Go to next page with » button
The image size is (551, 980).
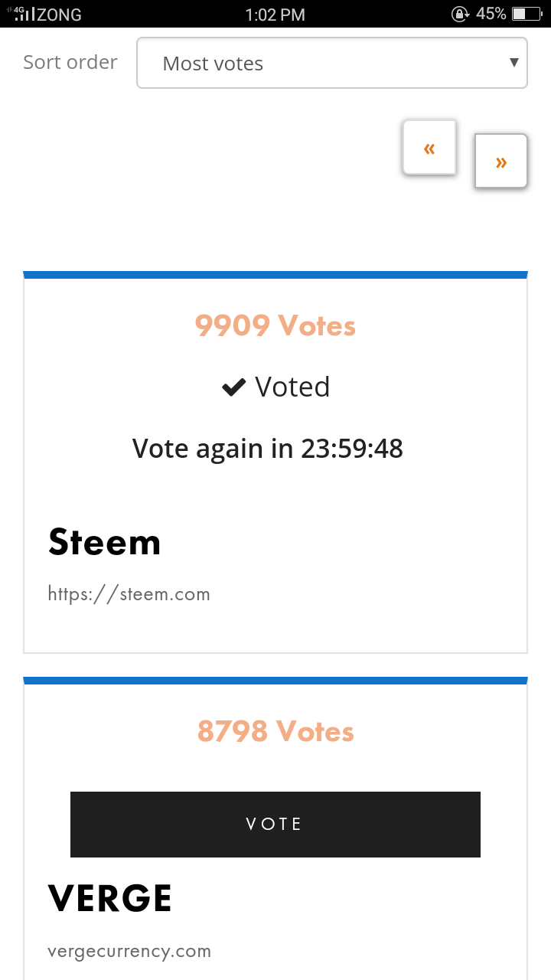click(501, 162)
